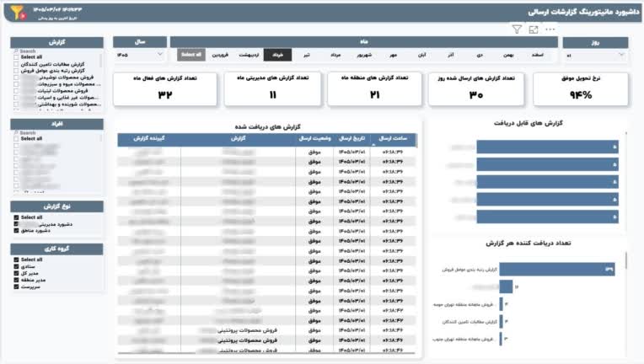Select month دی
This screenshot has height=364, width=644.
pyautogui.click(x=480, y=55)
